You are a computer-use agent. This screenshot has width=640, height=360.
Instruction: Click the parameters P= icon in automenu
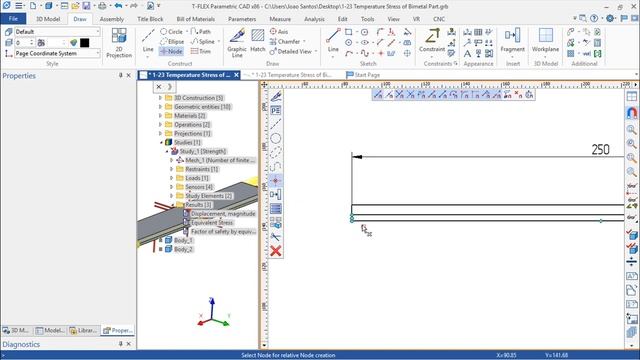[276, 110]
